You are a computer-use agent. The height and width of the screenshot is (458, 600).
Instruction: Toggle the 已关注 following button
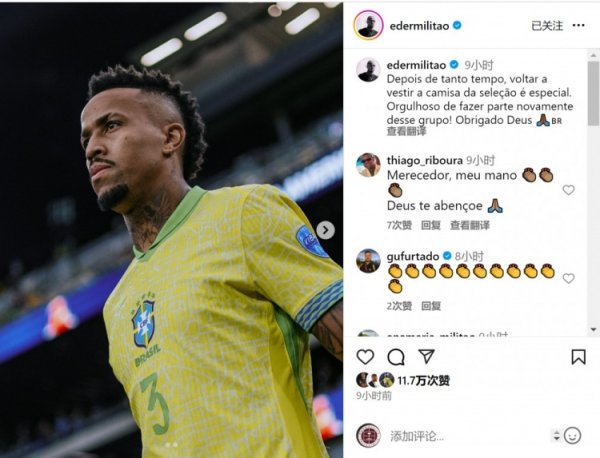547,26
